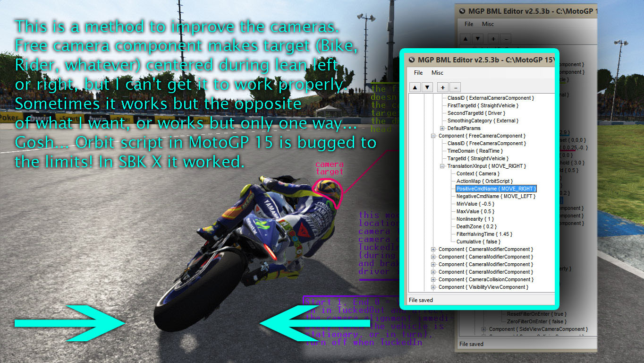
Task: Click the ▲ icon in the background editor window
Action: [465, 38]
